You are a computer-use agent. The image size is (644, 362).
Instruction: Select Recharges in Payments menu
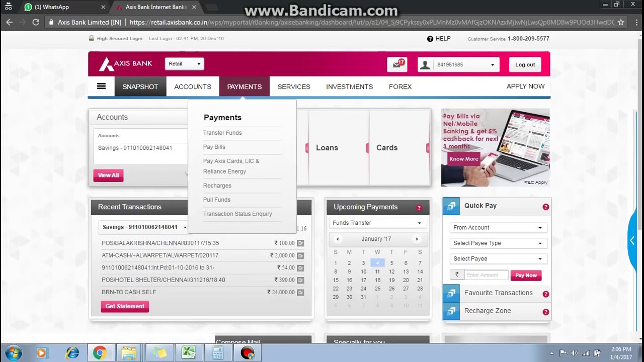[x=217, y=186]
